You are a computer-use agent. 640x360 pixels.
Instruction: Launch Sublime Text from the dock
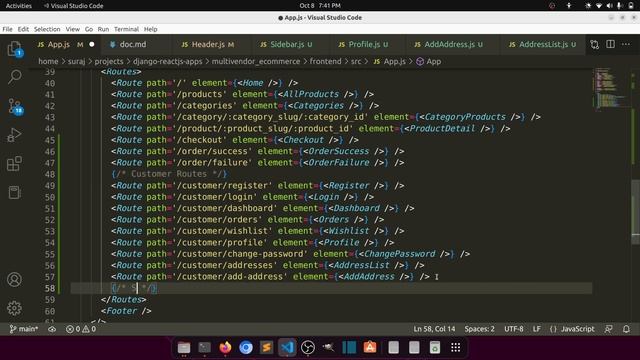[267, 347]
